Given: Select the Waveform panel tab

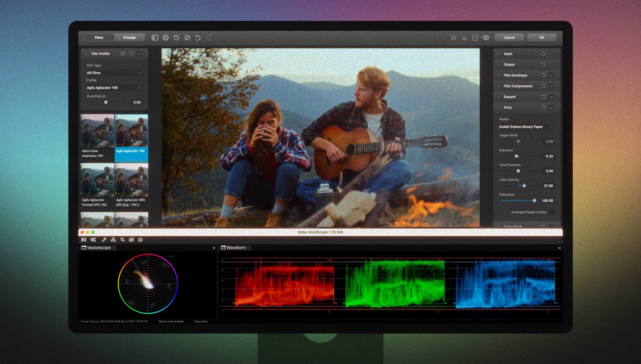Looking at the screenshot, I should tap(235, 248).
